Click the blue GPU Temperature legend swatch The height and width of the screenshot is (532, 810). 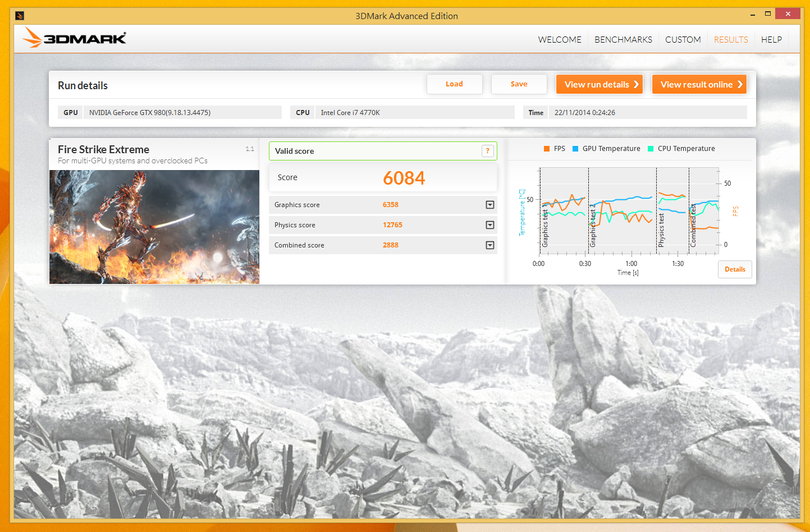pos(575,149)
